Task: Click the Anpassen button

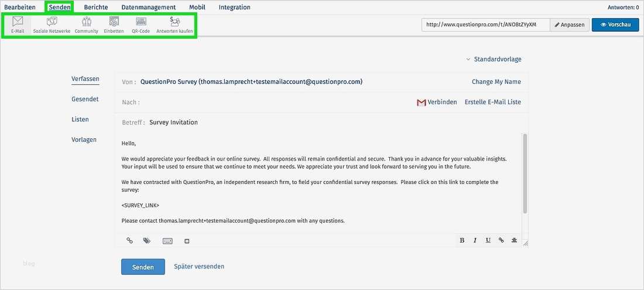Action: [x=570, y=25]
